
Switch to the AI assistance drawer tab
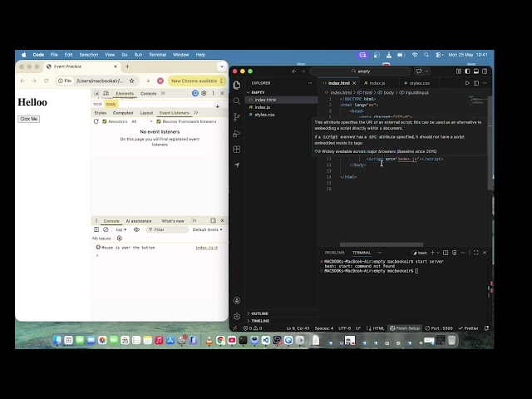coord(139,221)
